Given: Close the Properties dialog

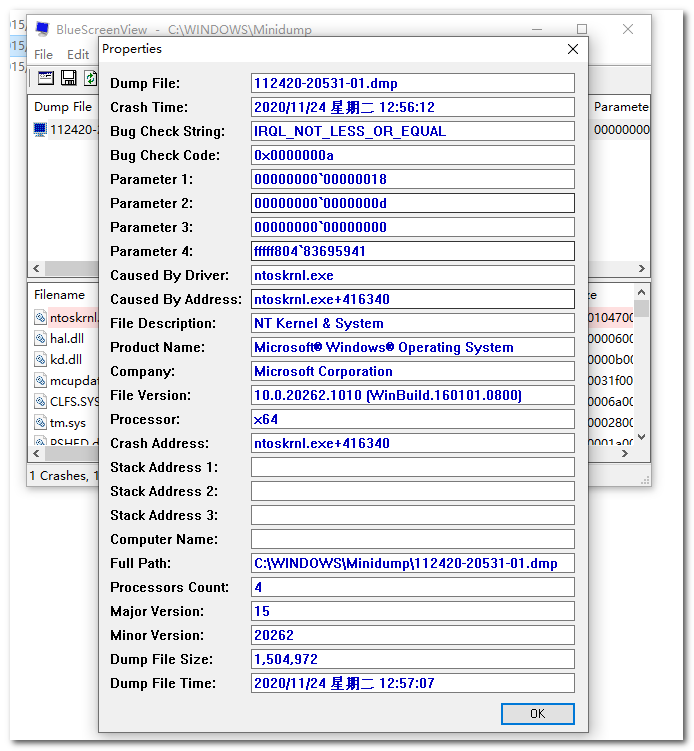Looking at the screenshot, I should (x=573, y=49).
